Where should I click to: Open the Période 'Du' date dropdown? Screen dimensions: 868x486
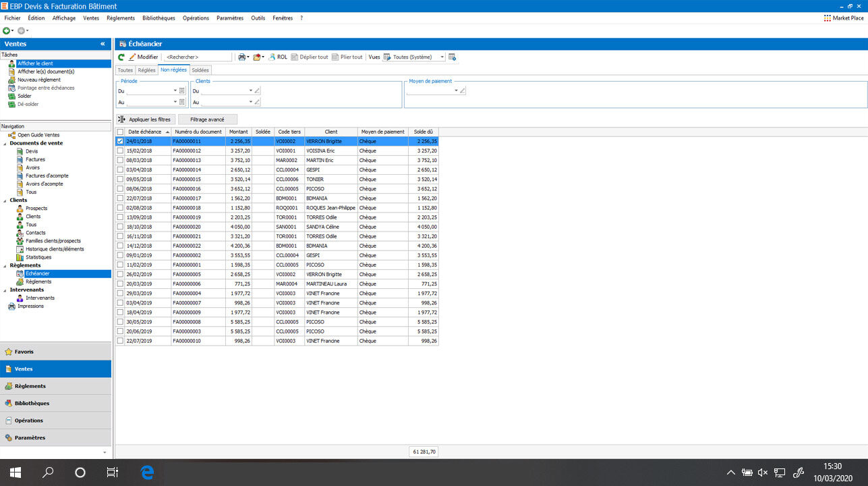[174, 90]
